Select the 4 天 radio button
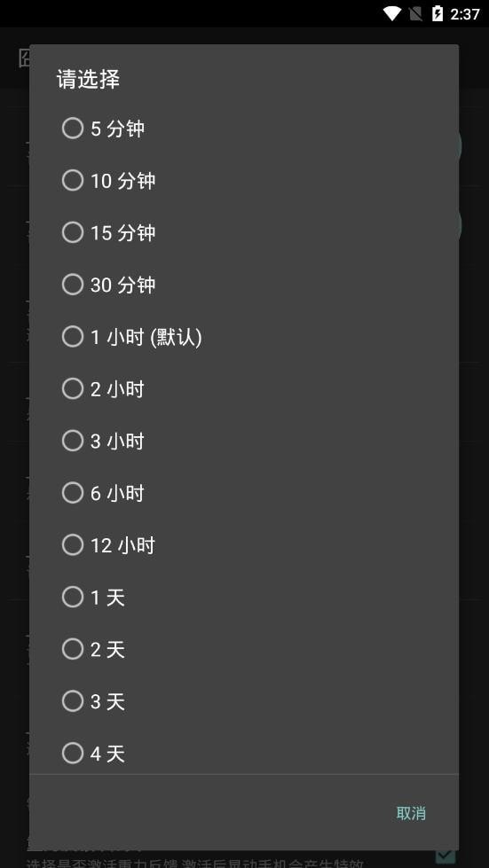 point(244,752)
